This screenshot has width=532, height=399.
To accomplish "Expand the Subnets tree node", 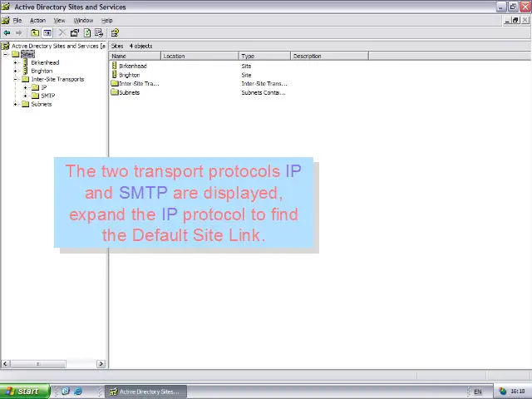I will coord(15,104).
